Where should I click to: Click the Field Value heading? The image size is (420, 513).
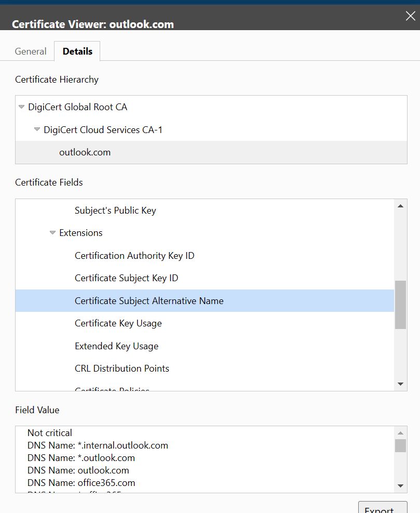(37, 410)
